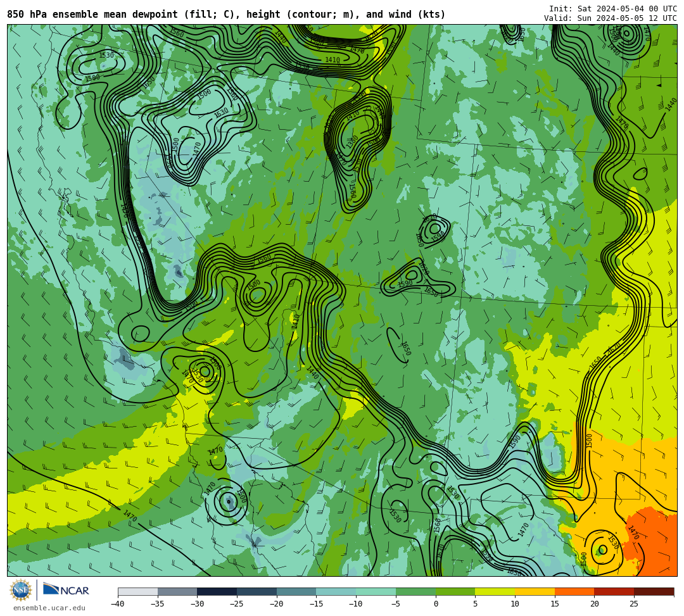The width and height of the screenshot is (684, 616).
Task: Click the 0 colorbar tick label
Action: [436, 604]
